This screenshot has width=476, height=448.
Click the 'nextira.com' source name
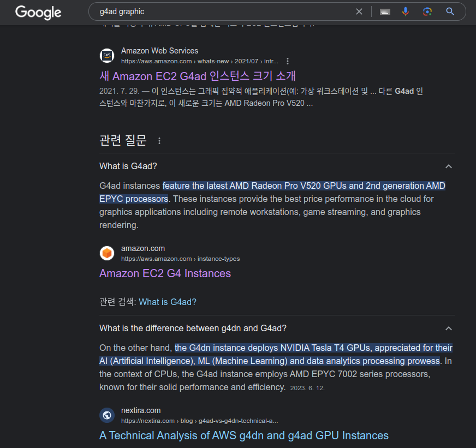[x=141, y=410]
